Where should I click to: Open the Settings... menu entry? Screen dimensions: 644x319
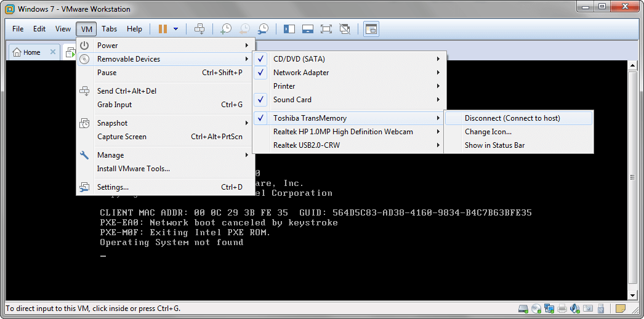click(113, 187)
